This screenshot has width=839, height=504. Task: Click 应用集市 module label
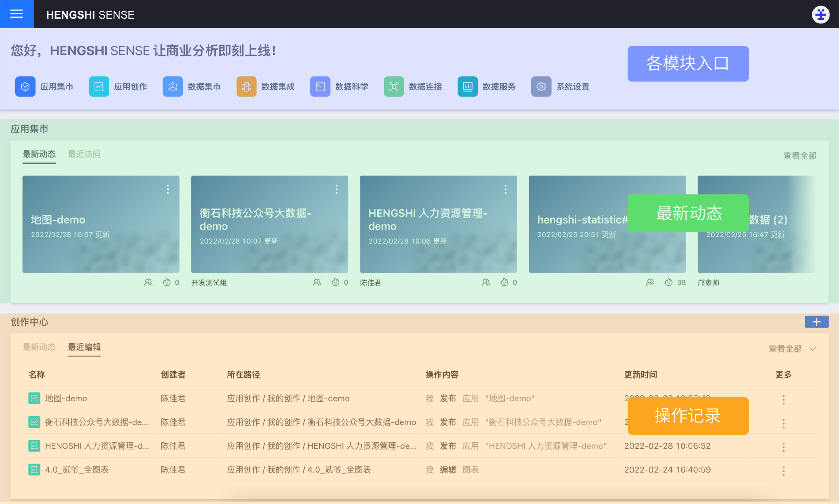[x=57, y=86]
